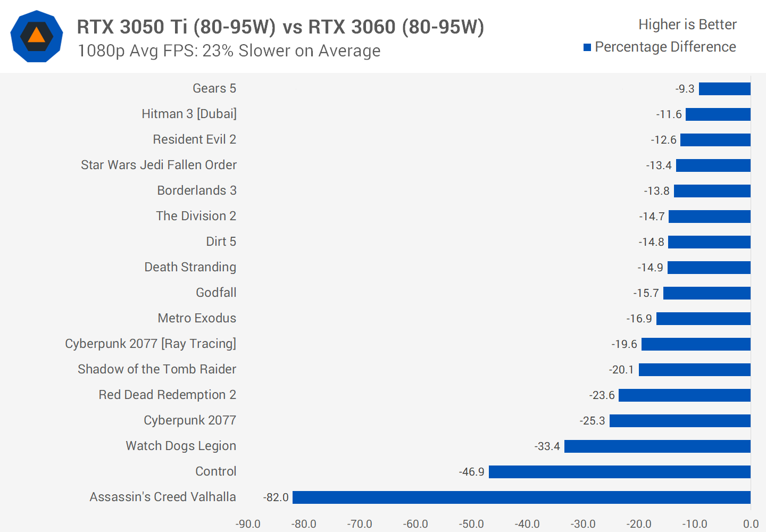766x532 pixels.
Task: Click the '-14.9' value label
Action: click(651, 268)
